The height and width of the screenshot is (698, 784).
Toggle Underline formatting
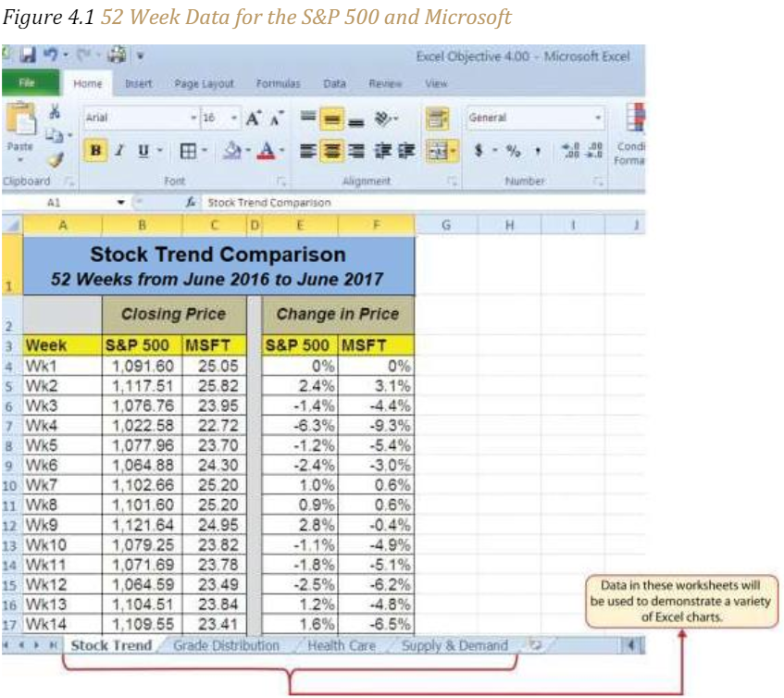coord(143,150)
